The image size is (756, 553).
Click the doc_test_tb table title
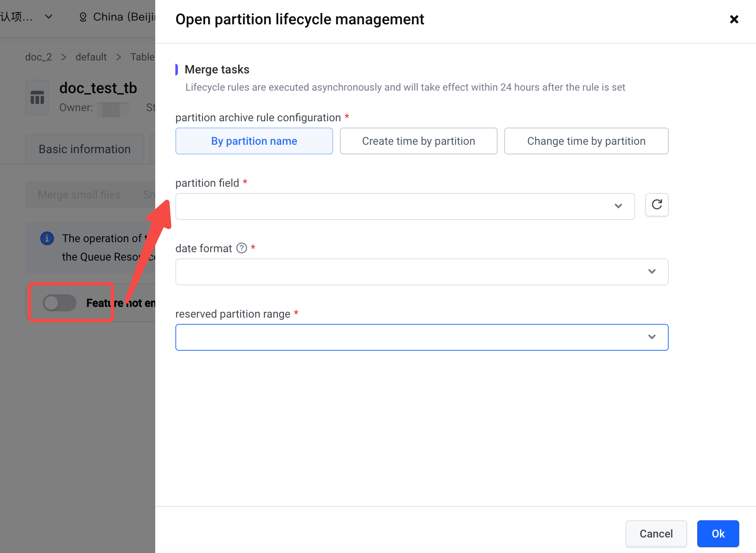[98, 88]
